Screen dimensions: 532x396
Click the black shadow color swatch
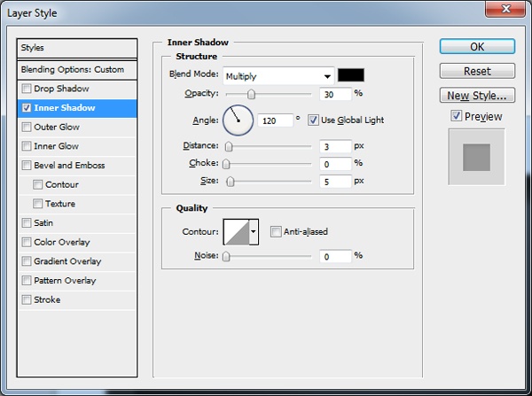(x=351, y=75)
